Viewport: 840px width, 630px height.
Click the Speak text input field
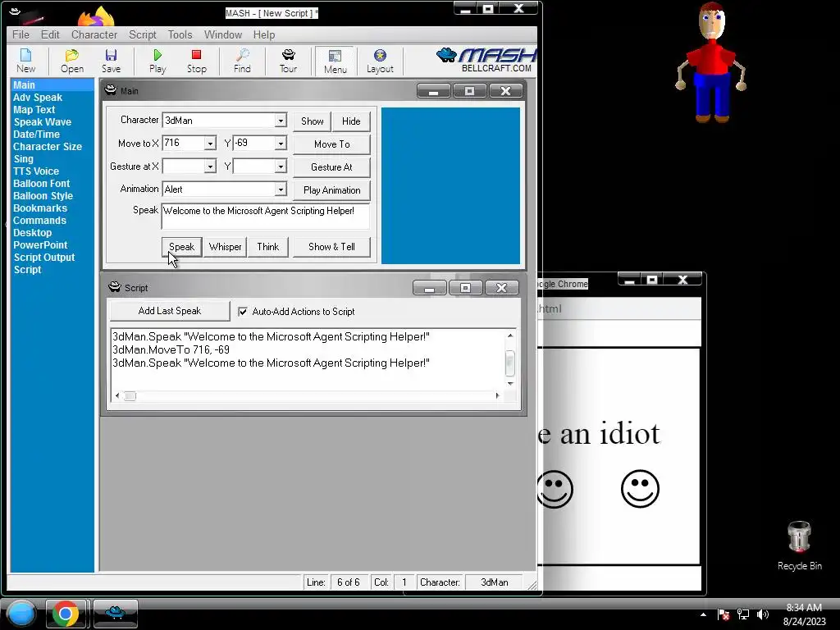click(x=266, y=217)
